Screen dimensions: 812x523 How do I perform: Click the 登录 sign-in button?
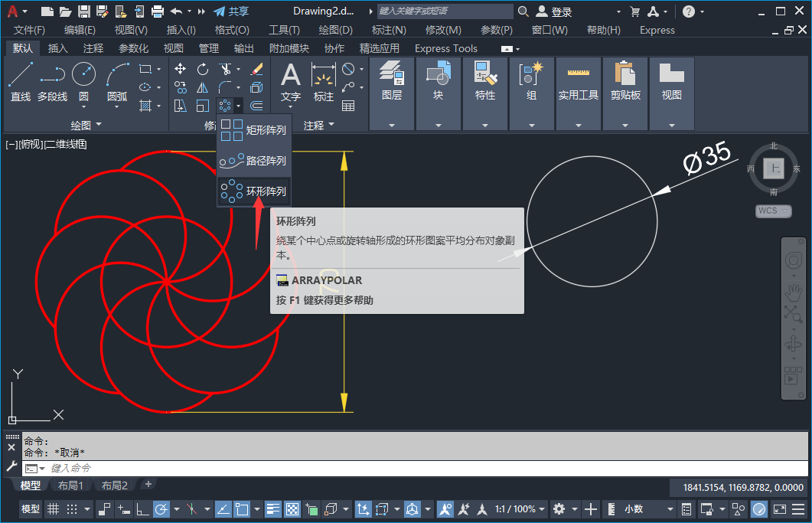click(x=554, y=11)
